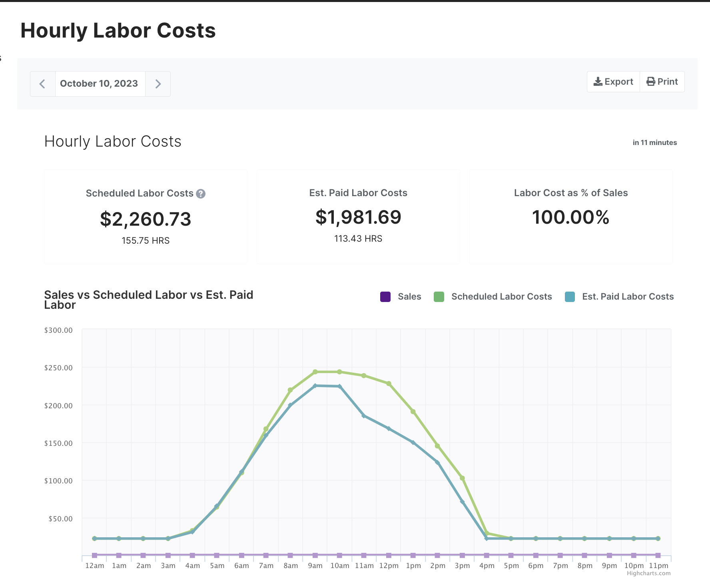Click the green Scheduled Labor Costs legend marker
Image resolution: width=710 pixels, height=588 pixels.
pyautogui.click(x=439, y=296)
